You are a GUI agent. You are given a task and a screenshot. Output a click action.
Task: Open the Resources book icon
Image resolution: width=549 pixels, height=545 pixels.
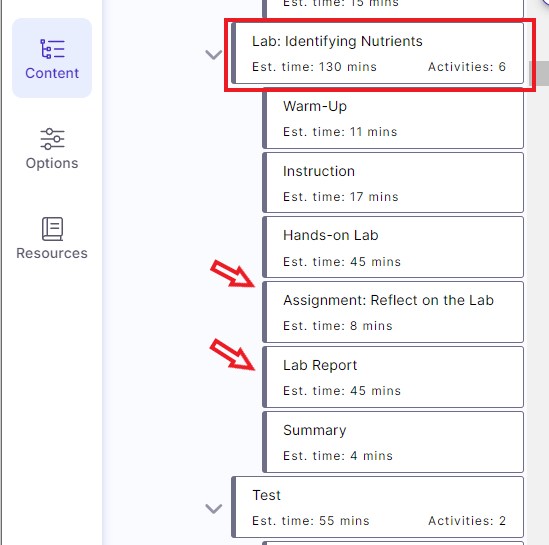pyautogui.click(x=52, y=229)
